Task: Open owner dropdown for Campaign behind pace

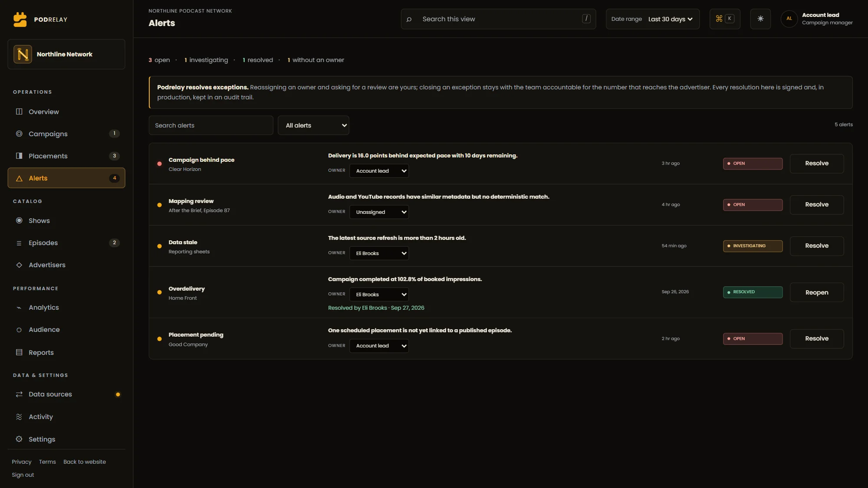Action: tap(379, 171)
